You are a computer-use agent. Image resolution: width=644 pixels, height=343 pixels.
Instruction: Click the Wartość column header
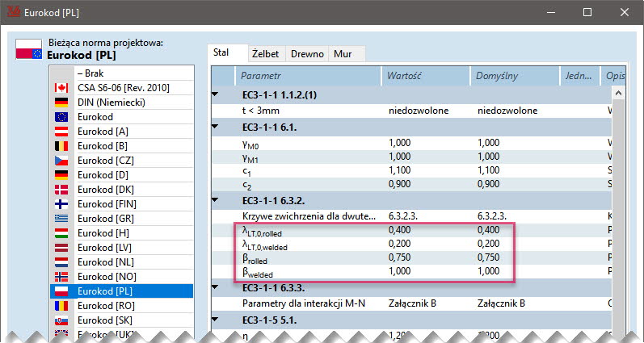coord(426,76)
